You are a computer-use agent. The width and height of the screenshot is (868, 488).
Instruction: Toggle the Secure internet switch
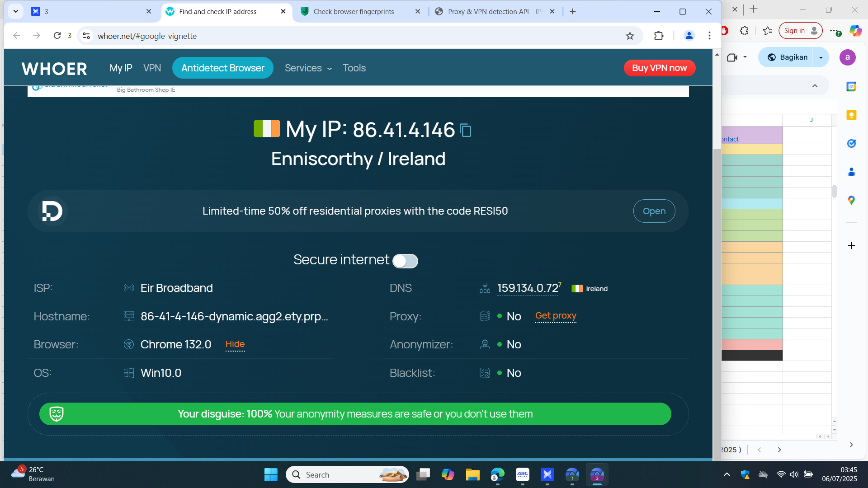click(x=405, y=261)
